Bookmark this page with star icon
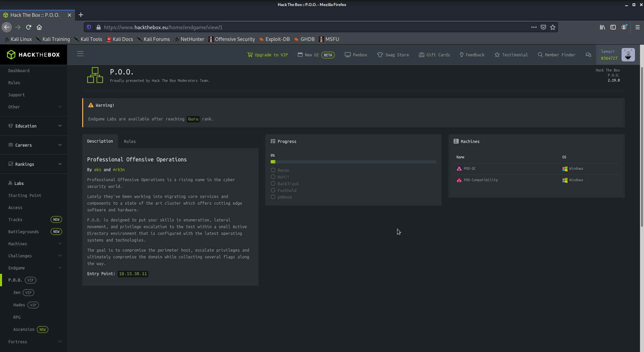The width and height of the screenshot is (644, 352). 553,27
